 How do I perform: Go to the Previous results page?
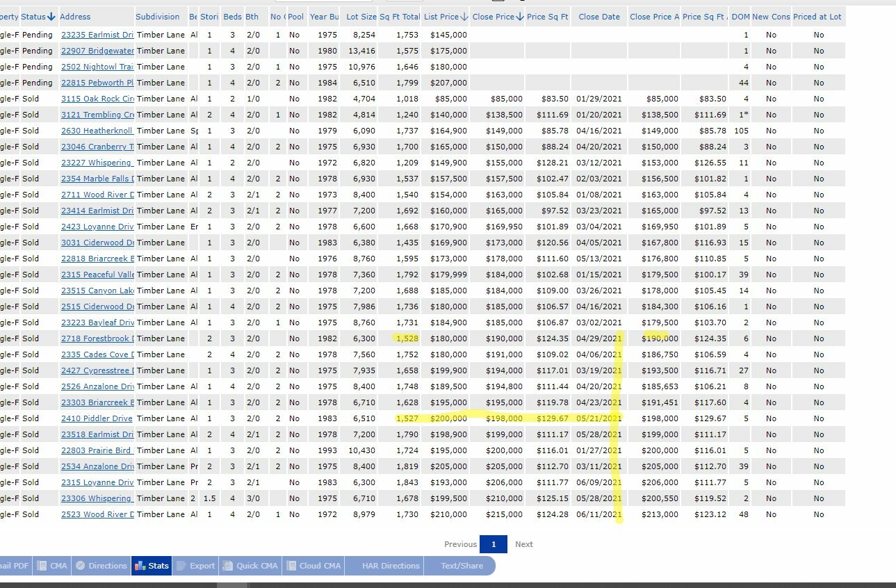[460, 544]
